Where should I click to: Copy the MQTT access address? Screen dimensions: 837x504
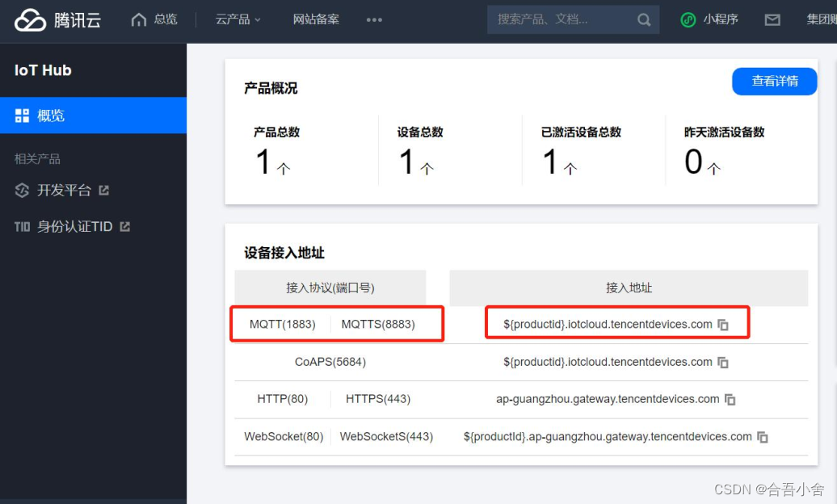pos(723,325)
